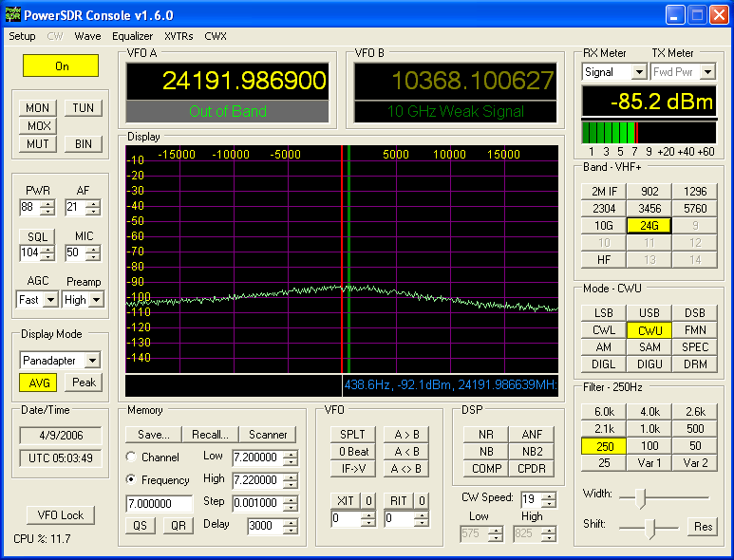Image resolution: width=734 pixels, height=560 pixels.
Task: Click the memory Save... button
Action: (154, 435)
